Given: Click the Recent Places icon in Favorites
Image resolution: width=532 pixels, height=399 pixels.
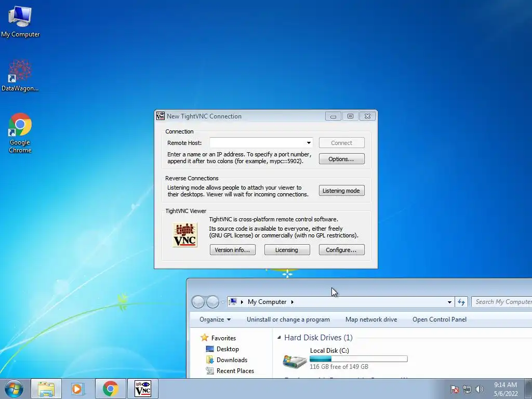Looking at the screenshot, I should pyautogui.click(x=210, y=370).
